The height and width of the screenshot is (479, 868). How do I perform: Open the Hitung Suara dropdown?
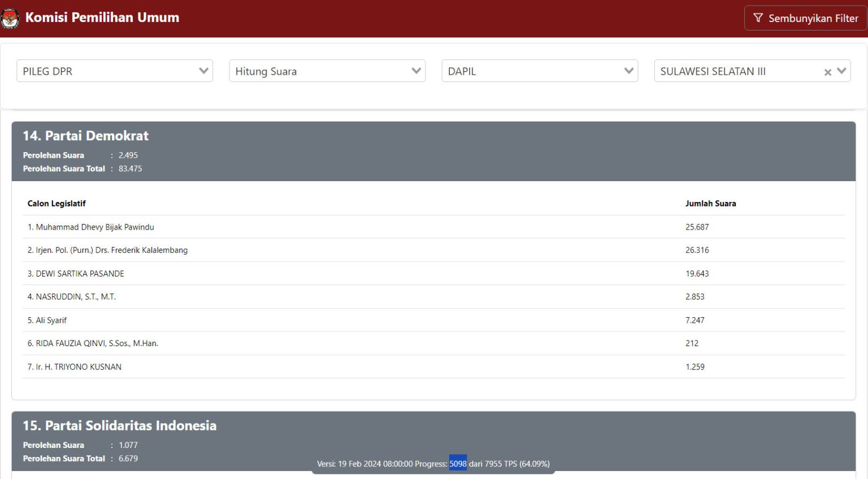[327, 71]
